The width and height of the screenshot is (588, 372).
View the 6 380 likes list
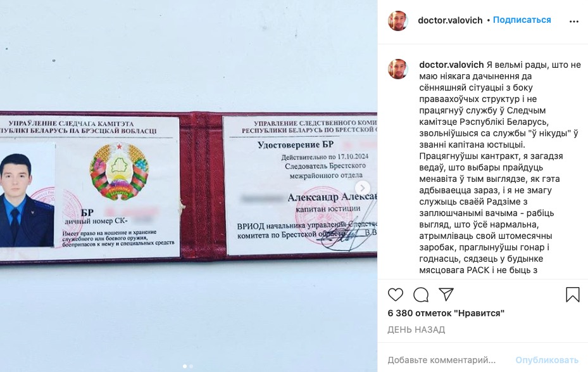coord(446,313)
